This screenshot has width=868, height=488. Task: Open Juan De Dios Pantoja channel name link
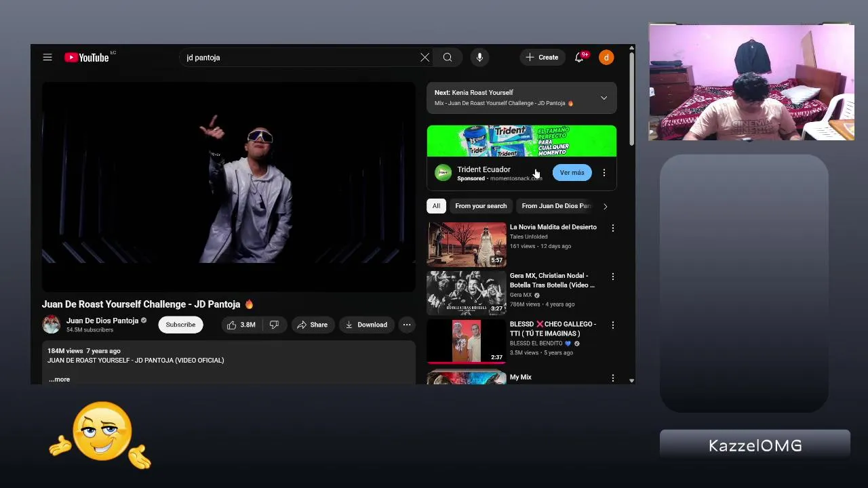102,321
